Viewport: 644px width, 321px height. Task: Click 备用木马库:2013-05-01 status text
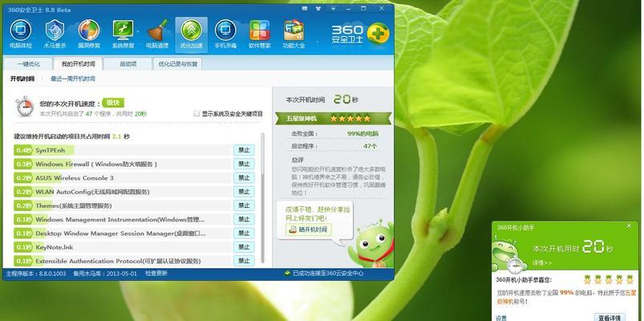click(x=105, y=274)
